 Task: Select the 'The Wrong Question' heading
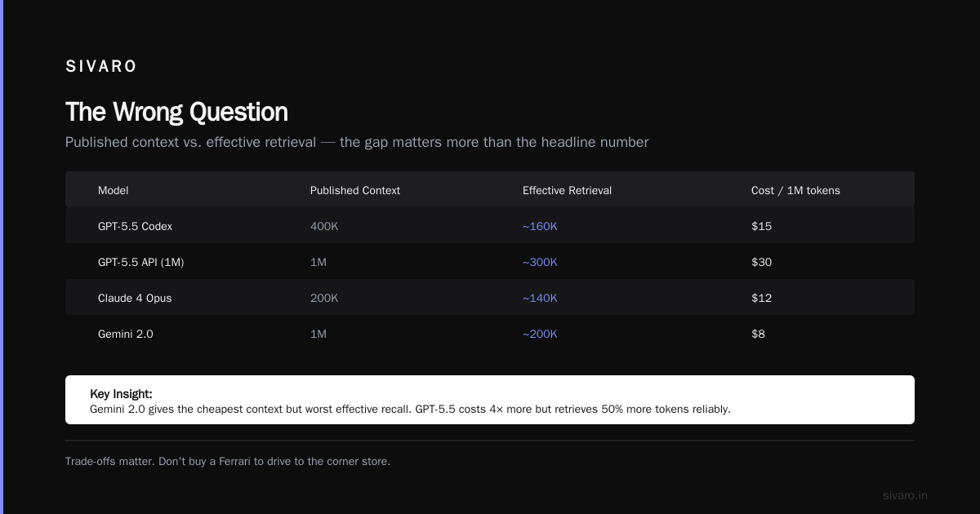coord(176,112)
